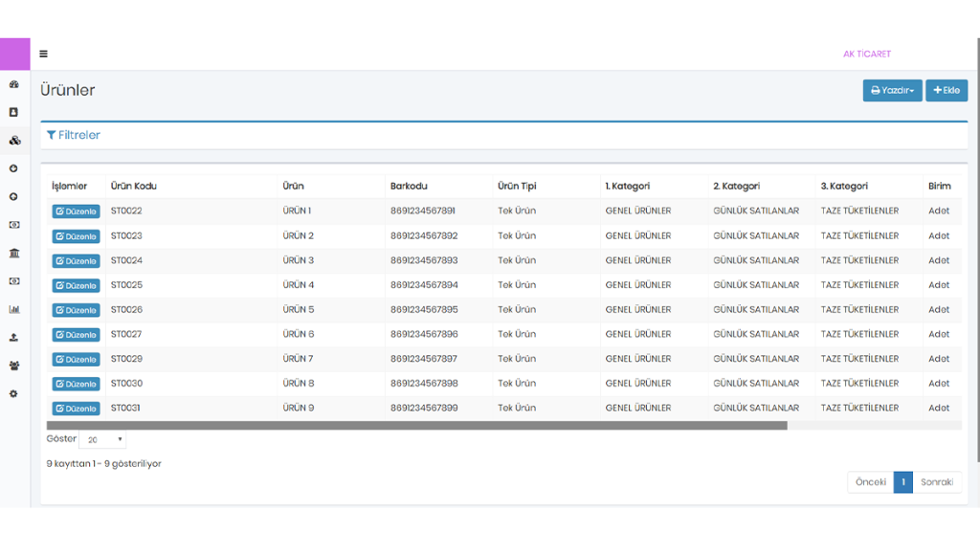Open the Yazdır print dropdown
This screenshot has width=980, height=533.
coord(892,91)
